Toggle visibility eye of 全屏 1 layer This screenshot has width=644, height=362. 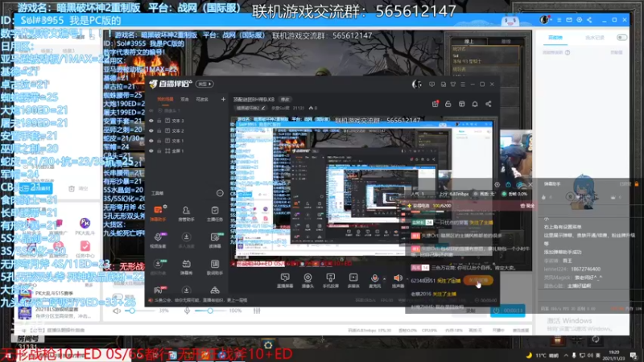click(151, 150)
